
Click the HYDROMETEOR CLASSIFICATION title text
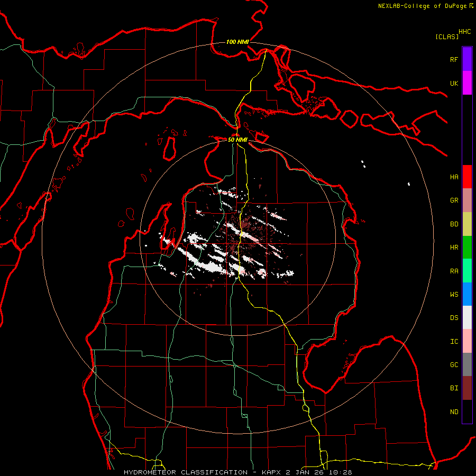tap(186, 472)
